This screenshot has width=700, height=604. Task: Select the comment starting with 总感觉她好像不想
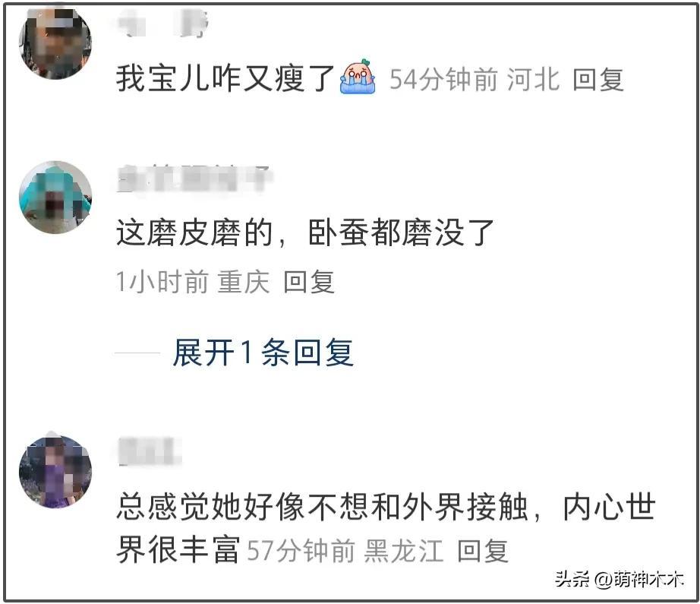(x=386, y=527)
